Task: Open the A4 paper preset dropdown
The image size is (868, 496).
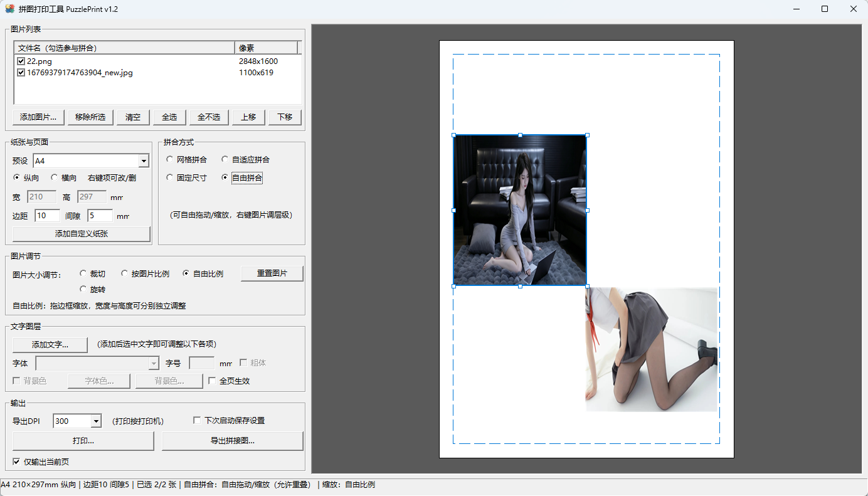Action: pyautogui.click(x=144, y=161)
